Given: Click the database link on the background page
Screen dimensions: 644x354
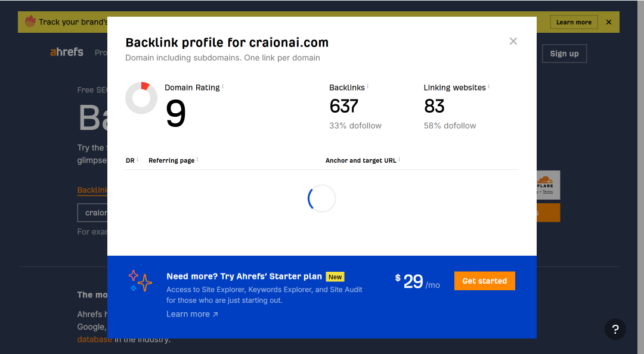Looking at the screenshot, I should (94, 340).
